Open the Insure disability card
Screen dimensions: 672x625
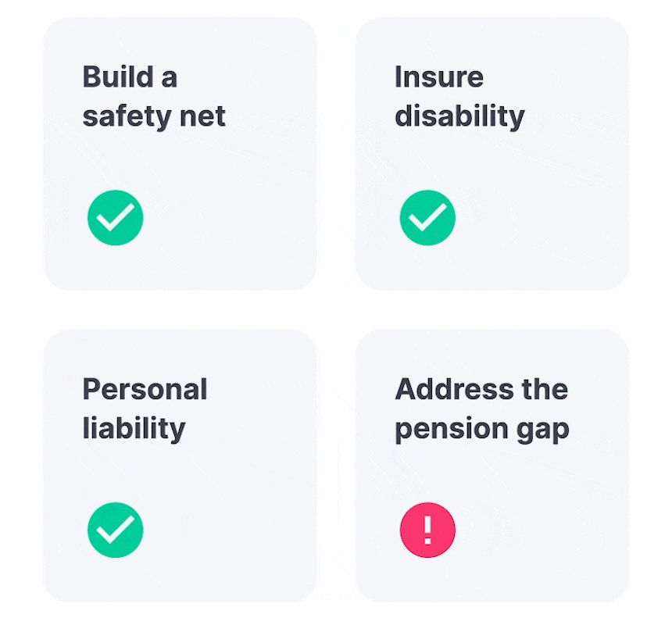(x=492, y=154)
